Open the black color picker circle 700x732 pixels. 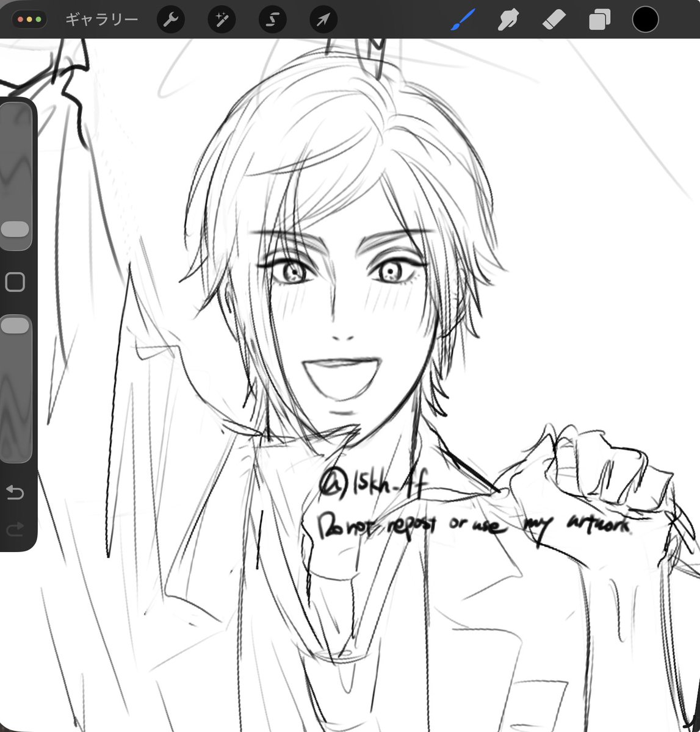645,20
